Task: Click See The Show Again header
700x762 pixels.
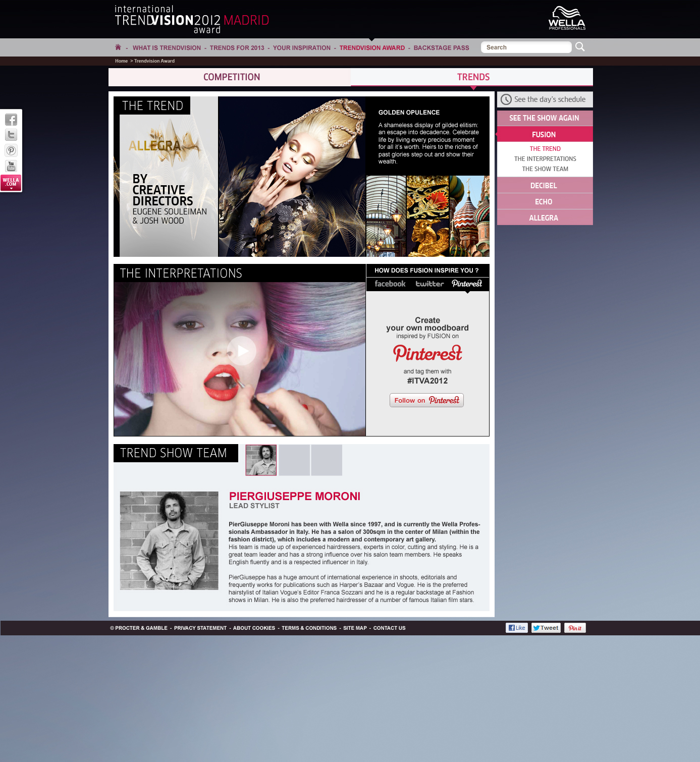Action: click(x=545, y=118)
